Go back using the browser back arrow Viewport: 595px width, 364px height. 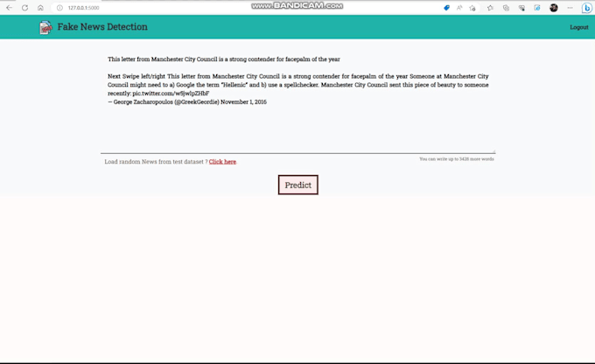tap(9, 8)
